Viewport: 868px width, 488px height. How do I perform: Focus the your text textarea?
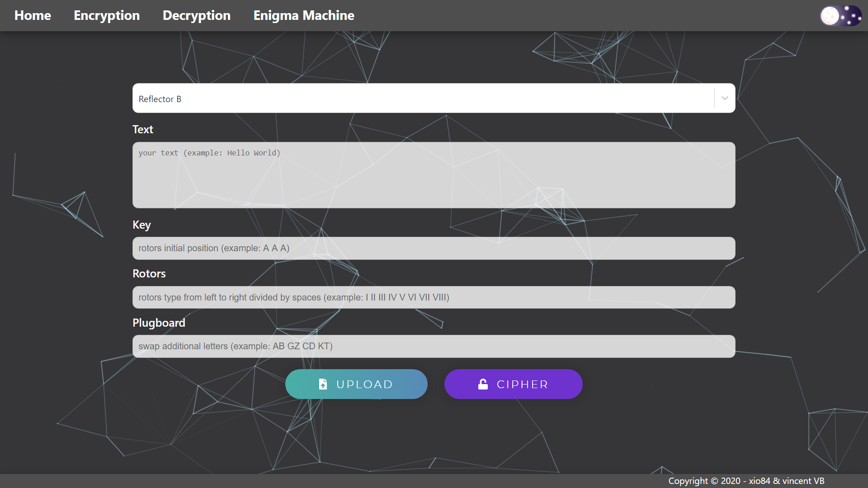[434, 175]
